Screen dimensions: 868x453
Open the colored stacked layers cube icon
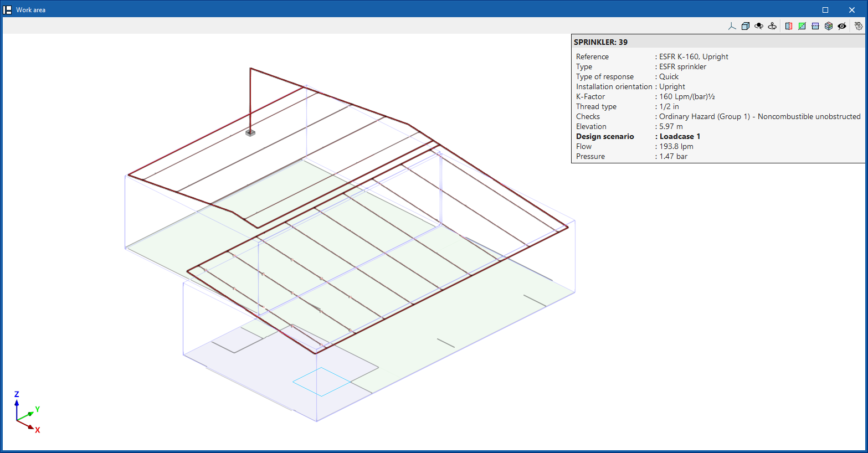[x=829, y=26]
